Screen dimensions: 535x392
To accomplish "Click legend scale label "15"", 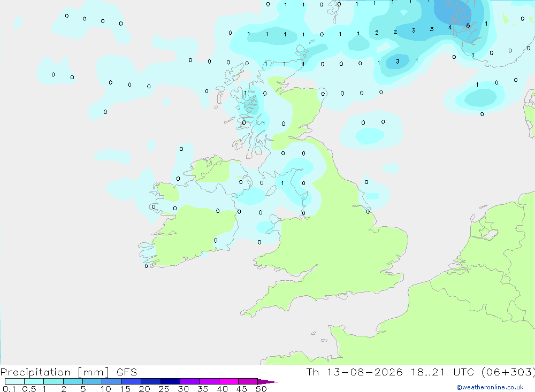I will 125,389.
